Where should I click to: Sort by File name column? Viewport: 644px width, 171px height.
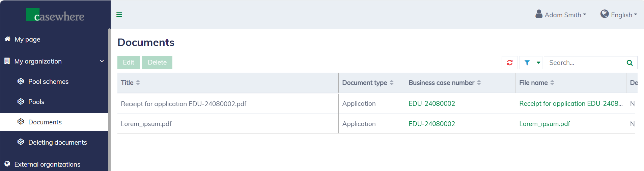tap(552, 83)
